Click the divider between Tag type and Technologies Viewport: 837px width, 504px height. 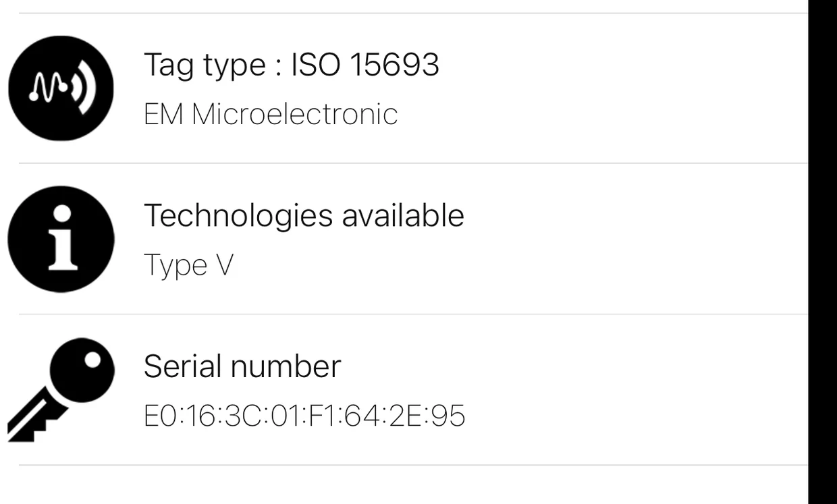click(412, 163)
